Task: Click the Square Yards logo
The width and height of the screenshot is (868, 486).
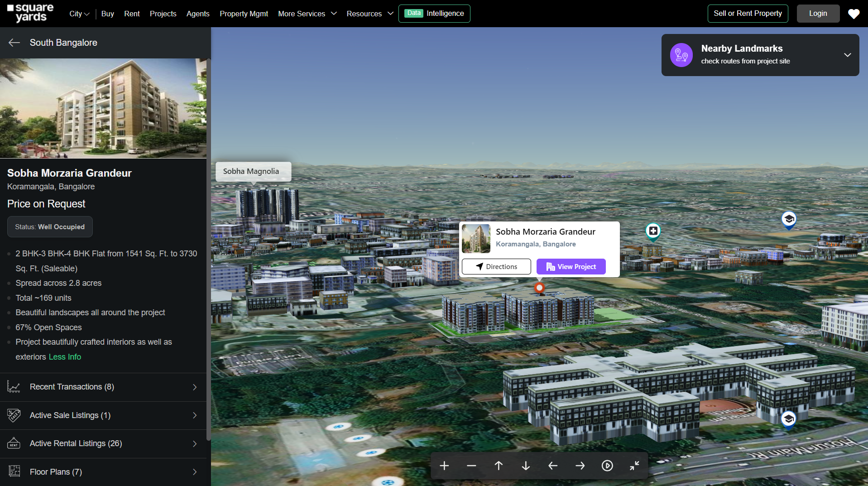Action: 30,13
